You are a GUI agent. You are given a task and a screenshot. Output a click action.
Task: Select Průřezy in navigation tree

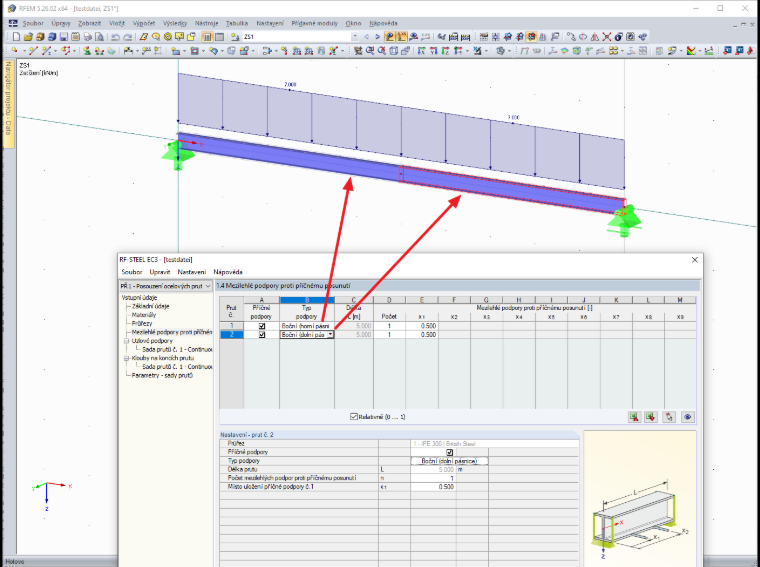142,323
